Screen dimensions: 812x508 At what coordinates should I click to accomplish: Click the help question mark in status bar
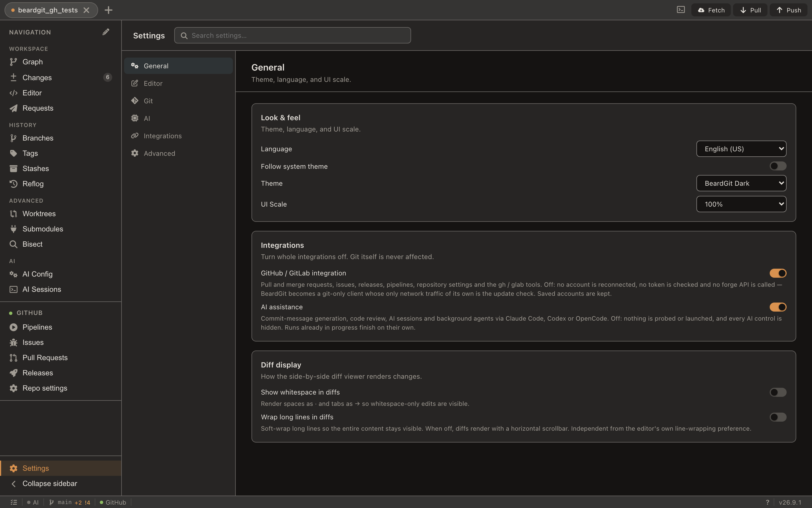coord(767,502)
